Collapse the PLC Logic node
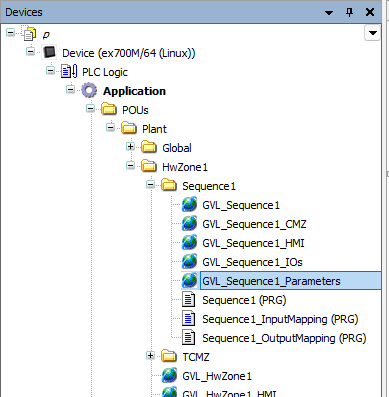389x397 pixels. [x=51, y=70]
